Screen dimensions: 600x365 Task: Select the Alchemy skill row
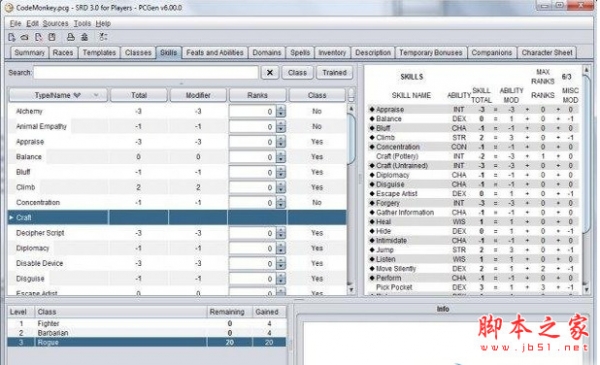177,111
